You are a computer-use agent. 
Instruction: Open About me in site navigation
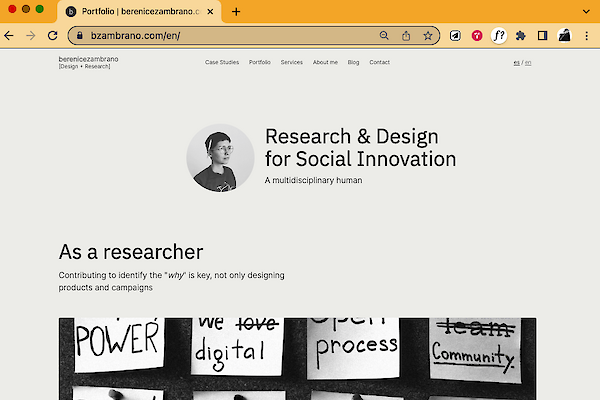click(x=325, y=62)
